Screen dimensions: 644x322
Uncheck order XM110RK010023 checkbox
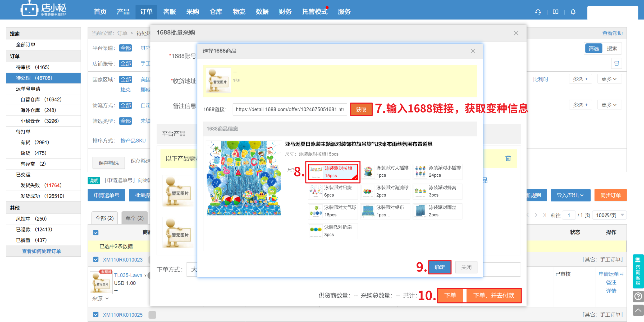pos(96,259)
